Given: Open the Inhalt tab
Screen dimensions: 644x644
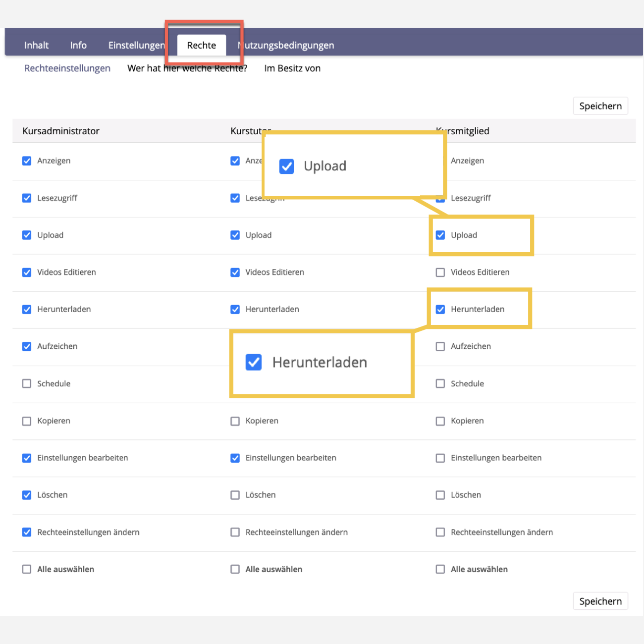Looking at the screenshot, I should (36, 45).
